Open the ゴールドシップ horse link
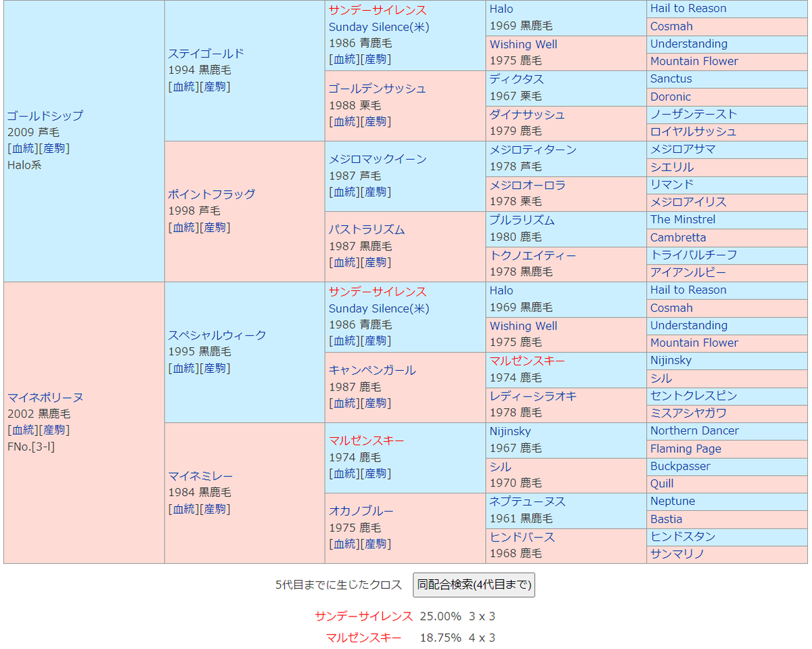 click(45, 116)
